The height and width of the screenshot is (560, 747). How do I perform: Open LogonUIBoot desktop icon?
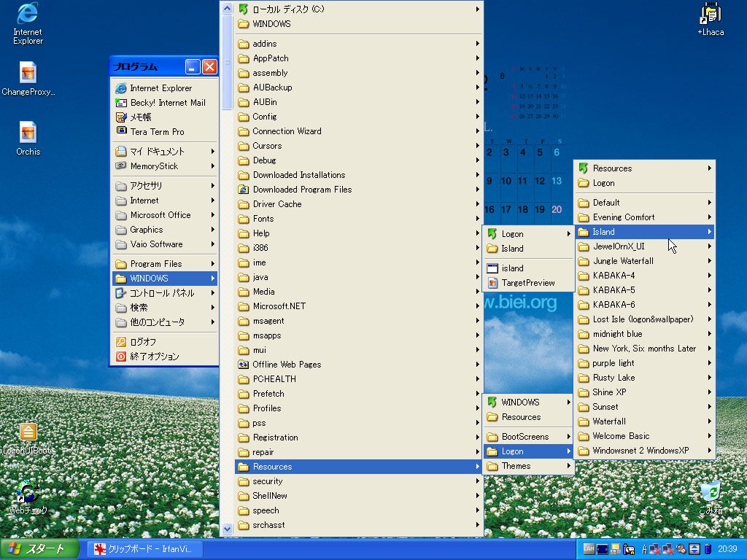click(28, 438)
